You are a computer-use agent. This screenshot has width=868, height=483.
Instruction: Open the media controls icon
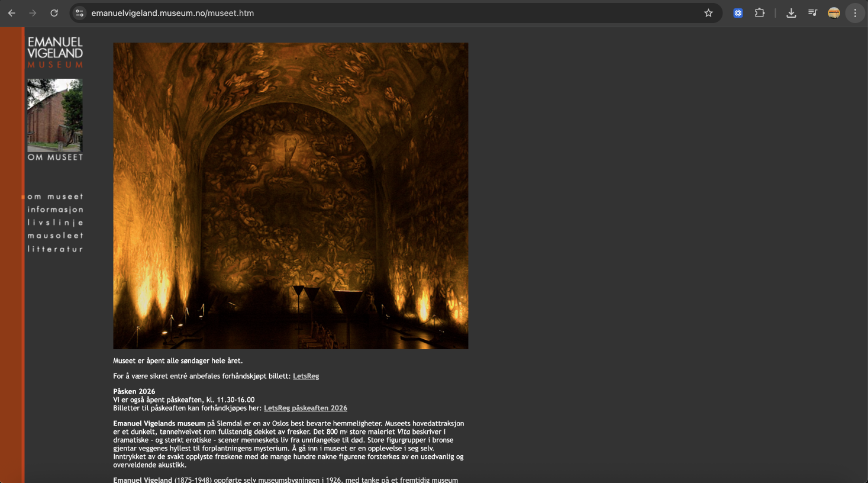click(x=812, y=13)
